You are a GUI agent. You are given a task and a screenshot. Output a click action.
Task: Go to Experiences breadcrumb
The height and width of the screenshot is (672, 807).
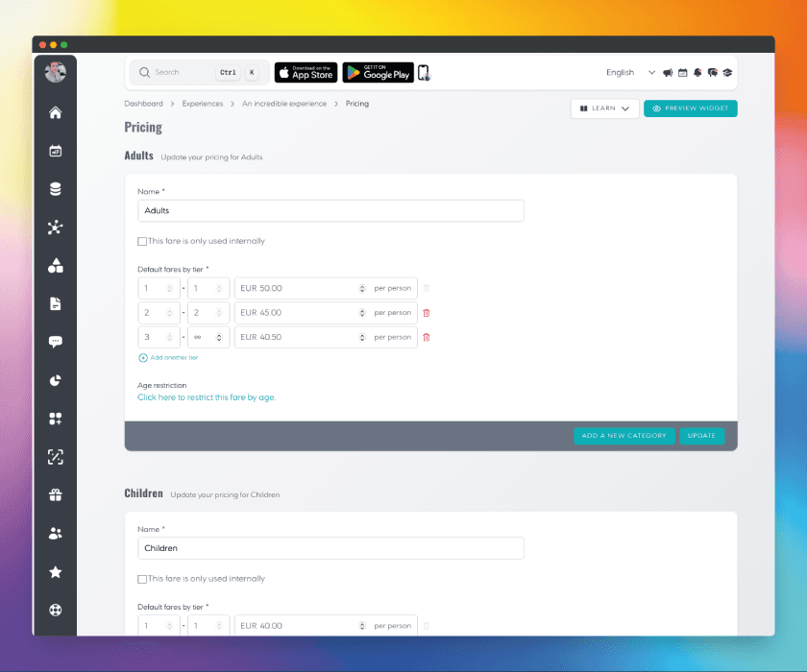pos(203,104)
